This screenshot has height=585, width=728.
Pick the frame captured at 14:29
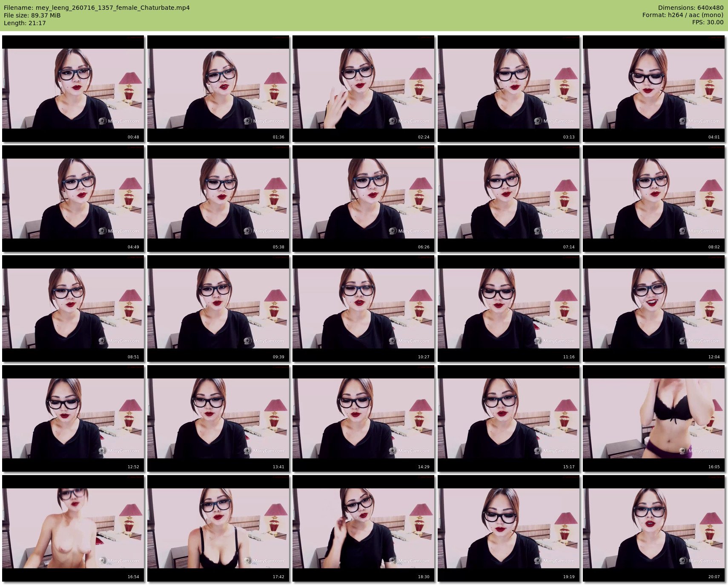pyautogui.click(x=364, y=418)
